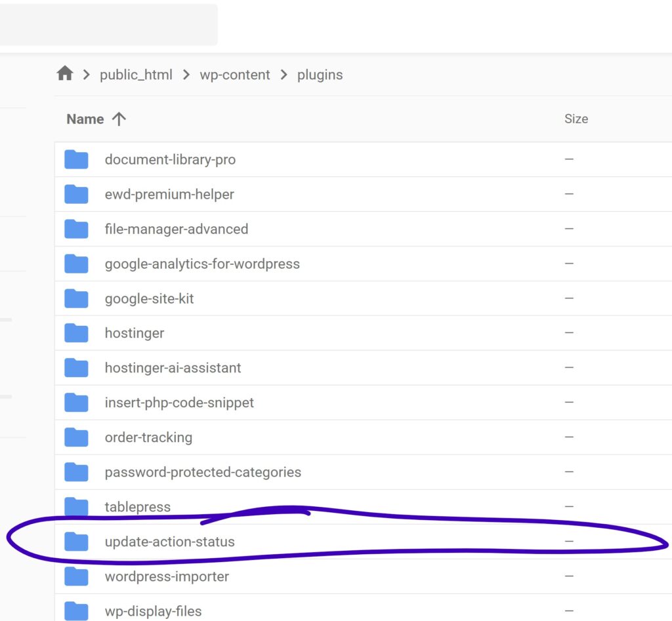Viewport: 672px width, 621px height.
Task: Click the insert-php-code-snippet folder icon
Action: pyautogui.click(x=76, y=403)
